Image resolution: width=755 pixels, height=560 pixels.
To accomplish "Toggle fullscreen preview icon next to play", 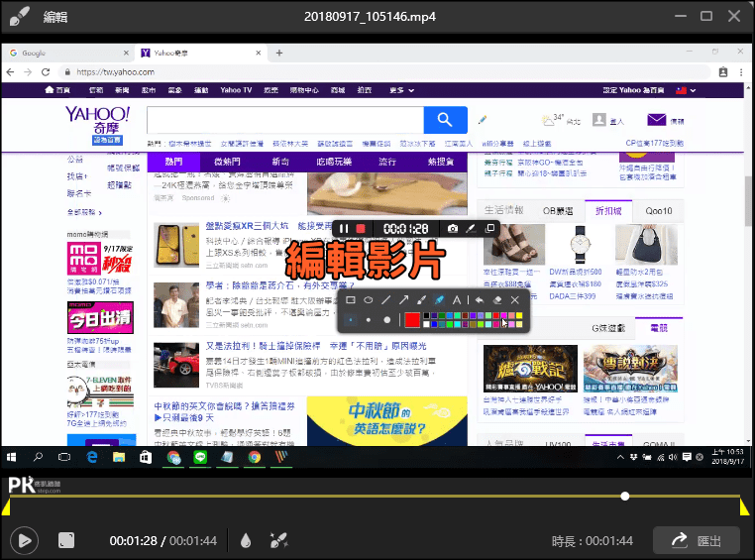I will pyautogui.click(x=66, y=540).
